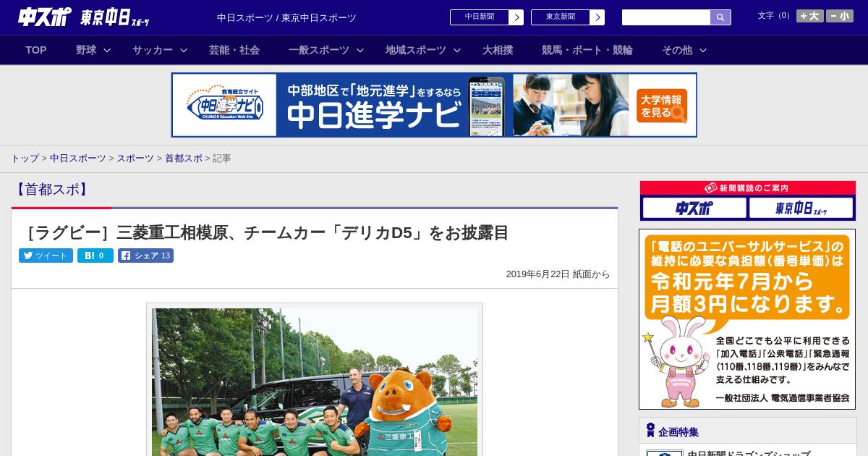The height and width of the screenshot is (456, 868).
Task: Click the Chunichi Sports logo
Action: click(x=45, y=17)
